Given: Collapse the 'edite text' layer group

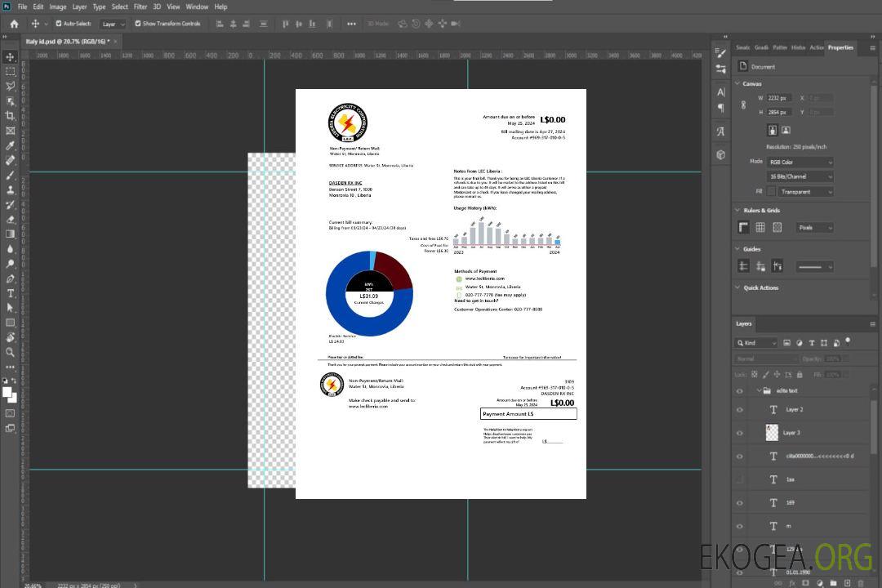Looking at the screenshot, I should 759,390.
